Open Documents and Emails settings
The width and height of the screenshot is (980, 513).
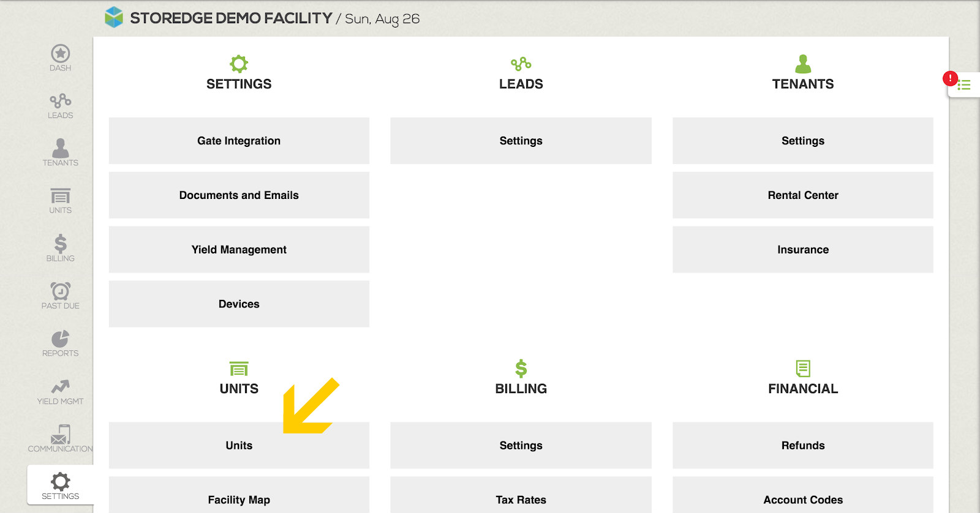pos(239,195)
